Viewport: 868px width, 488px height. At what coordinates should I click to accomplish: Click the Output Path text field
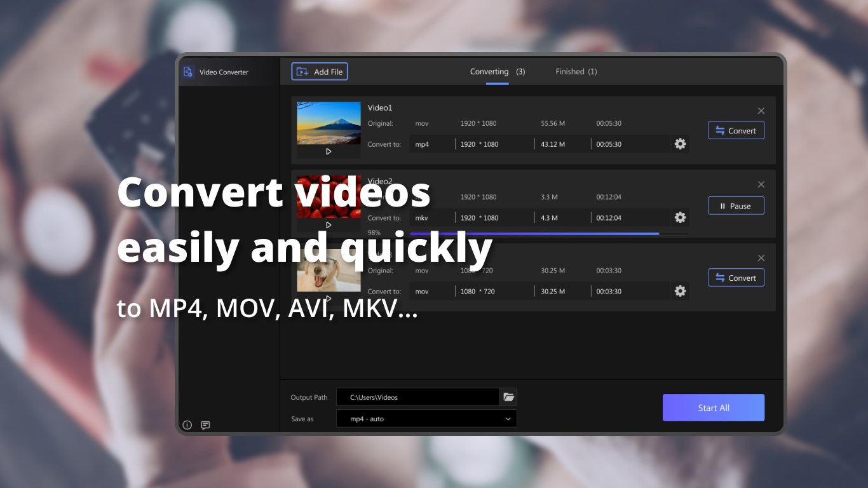419,396
